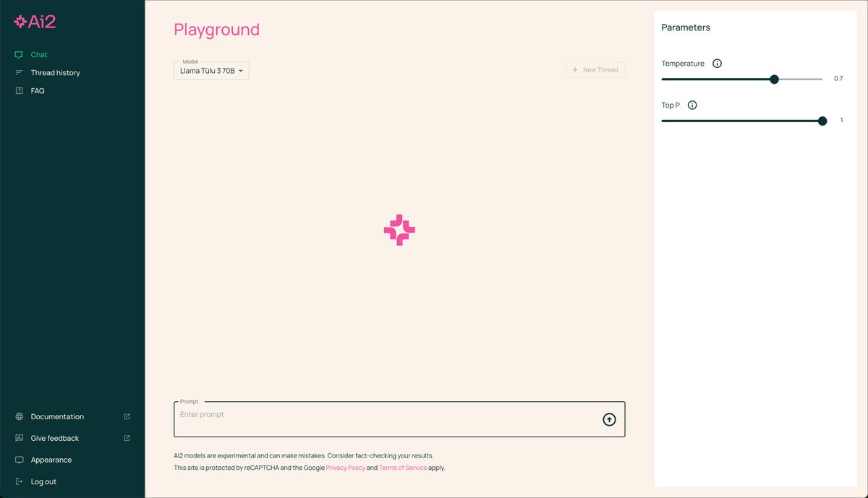Start a New Thread
Image resolution: width=868 pixels, height=498 pixels.
click(x=595, y=70)
